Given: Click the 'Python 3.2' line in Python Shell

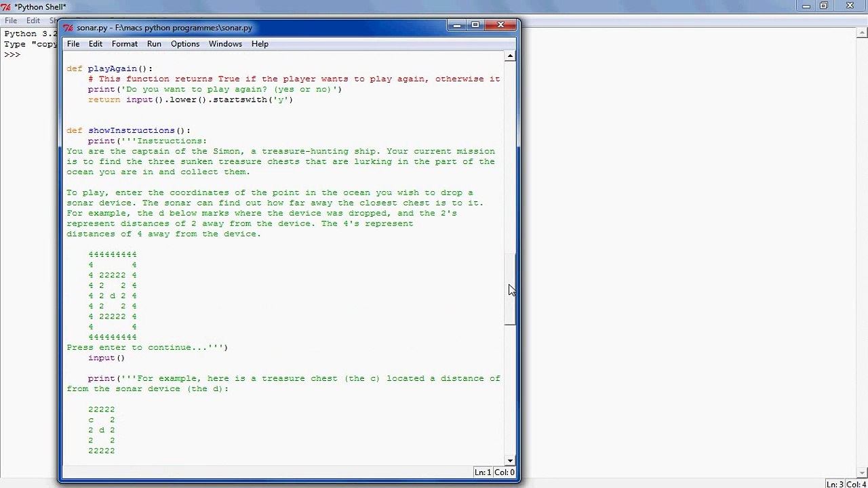Looking at the screenshot, I should [x=31, y=34].
